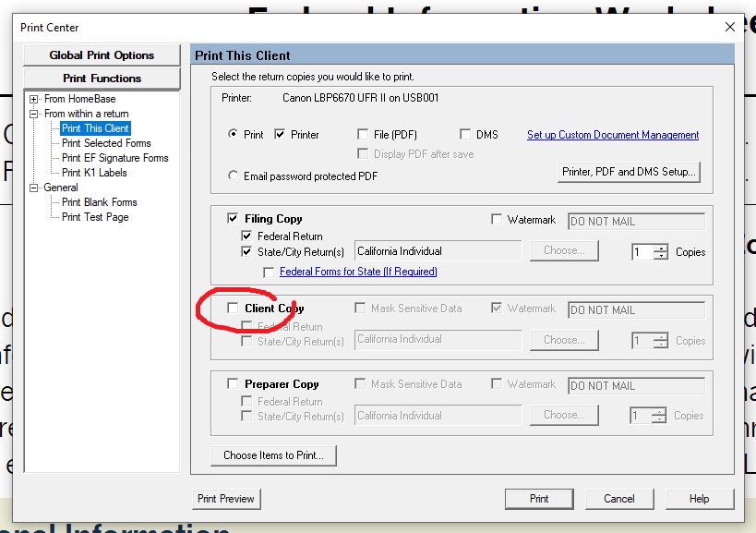Collapse the 'From within a return' tree node
The width and height of the screenshot is (756, 533).
point(34,114)
